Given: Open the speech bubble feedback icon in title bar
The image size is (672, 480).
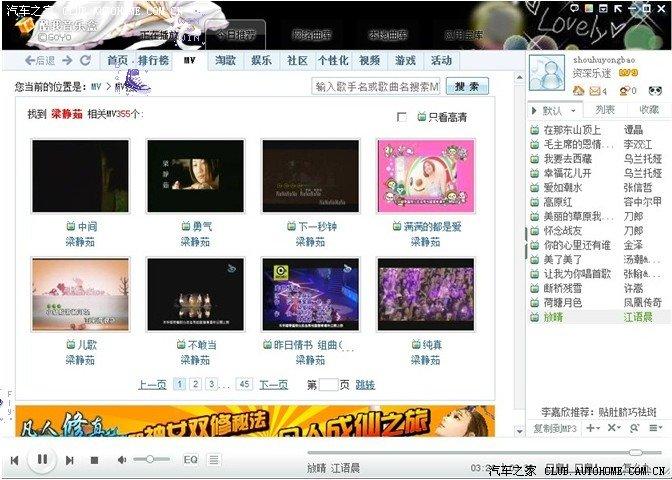Looking at the screenshot, I should (x=575, y=8).
